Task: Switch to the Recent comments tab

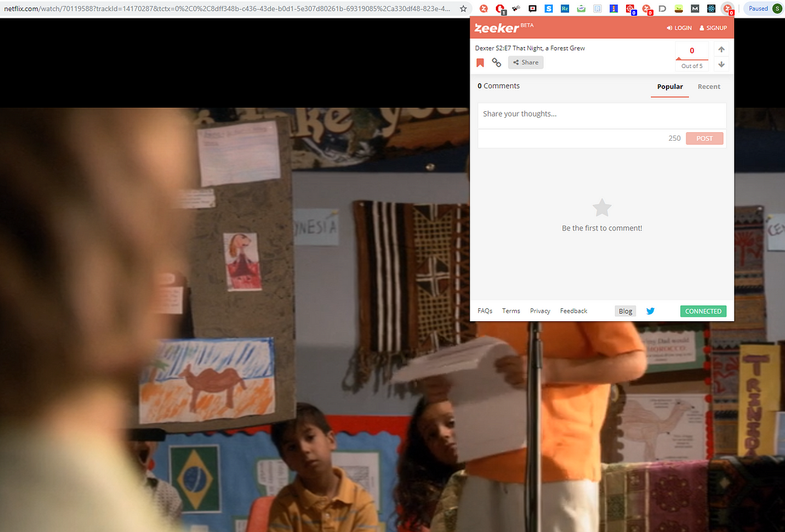Action: coord(708,86)
